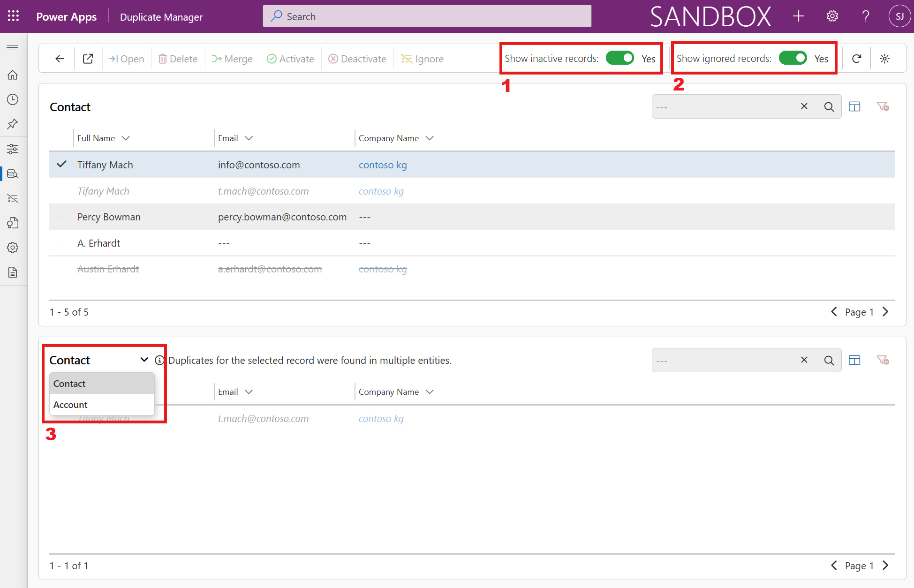914x588 pixels.
Task: Open record in new window icon
Action: pos(88,59)
